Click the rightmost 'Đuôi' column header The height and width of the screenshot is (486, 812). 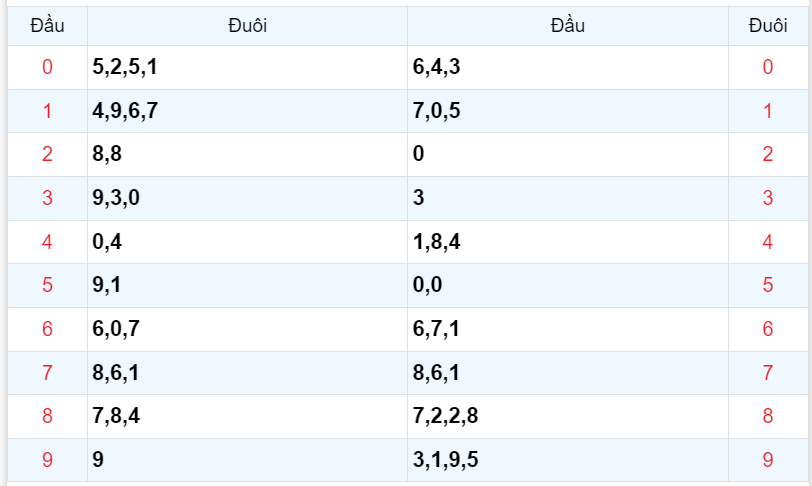click(x=768, y=26)
